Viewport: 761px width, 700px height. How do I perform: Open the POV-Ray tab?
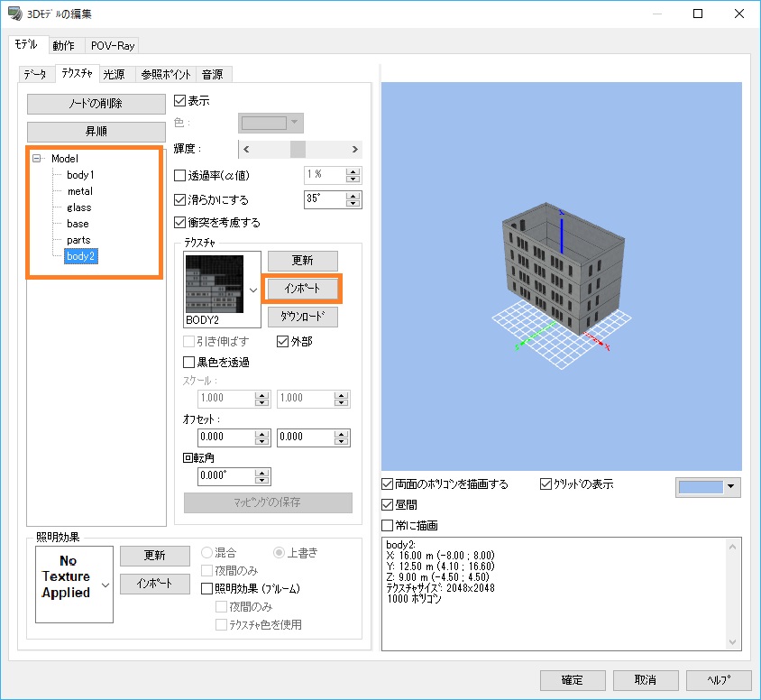[112, 46]
